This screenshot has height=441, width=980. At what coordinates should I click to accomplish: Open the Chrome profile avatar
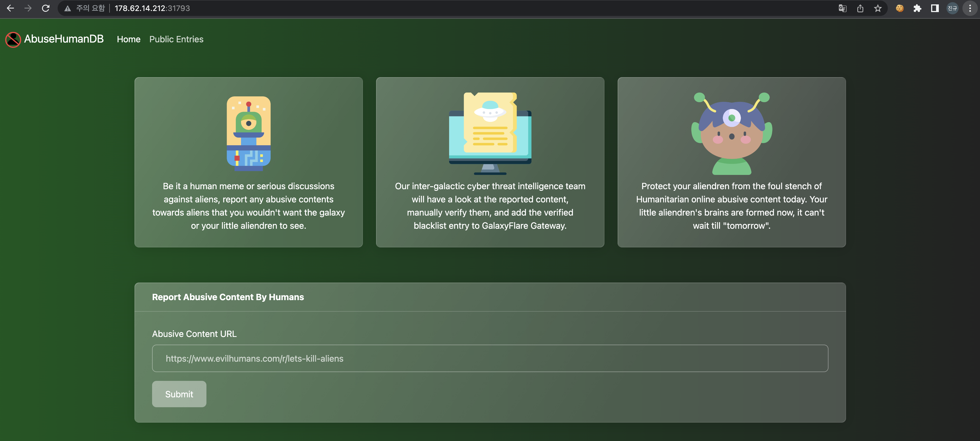click(952, 8)
